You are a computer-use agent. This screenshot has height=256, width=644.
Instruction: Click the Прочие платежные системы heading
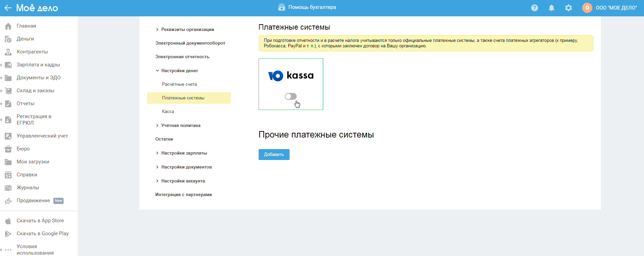click(x=316, y=135)
